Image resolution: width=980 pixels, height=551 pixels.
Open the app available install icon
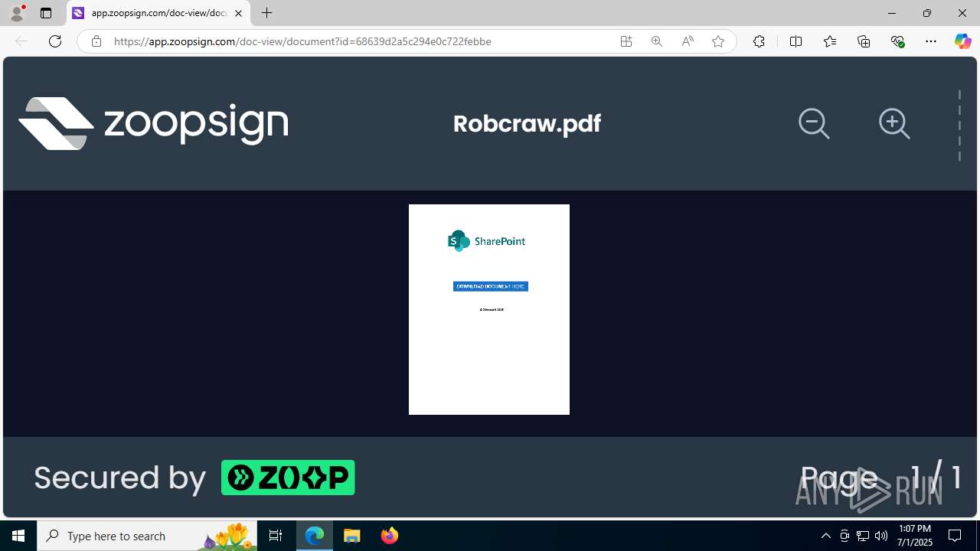[626, 41]
